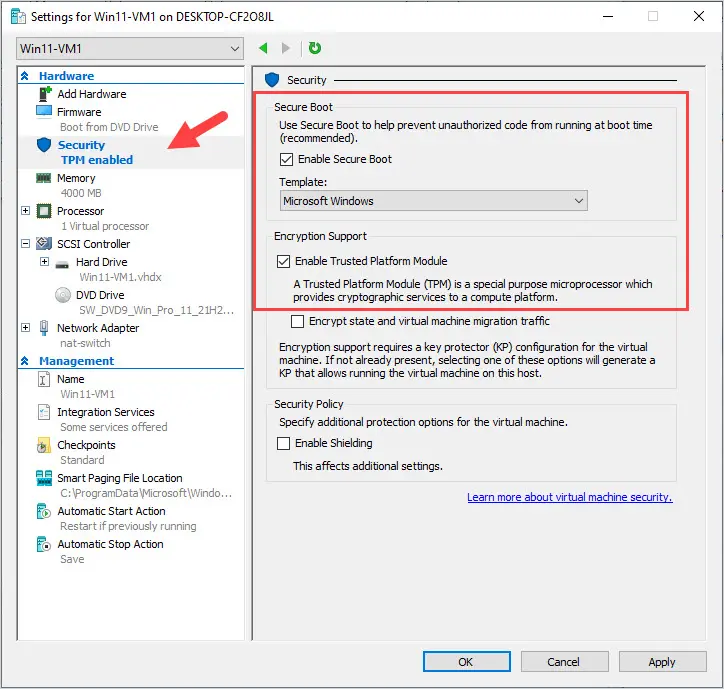Image resolution: width=724 pixels, height=689 pixels.
Task: Open the Win11-VM1 virtual machine dropdown
Action: 130,48
